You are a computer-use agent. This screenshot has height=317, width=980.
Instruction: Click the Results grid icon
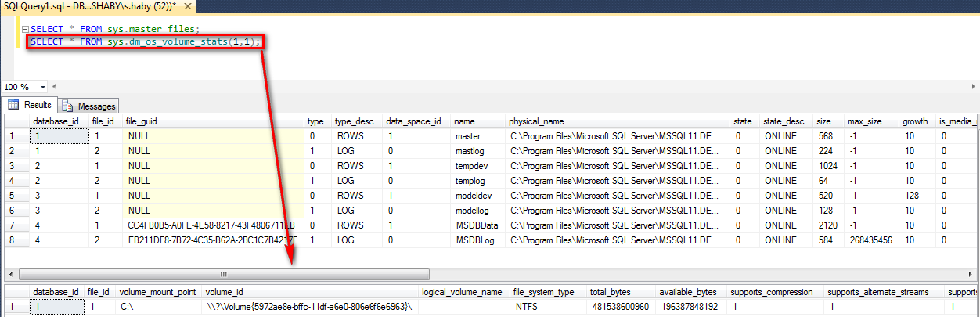[x=13, y=105]
